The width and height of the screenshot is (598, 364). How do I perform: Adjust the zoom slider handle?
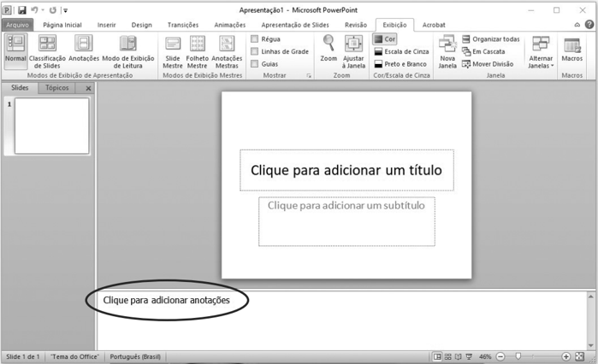click(518, 356)
